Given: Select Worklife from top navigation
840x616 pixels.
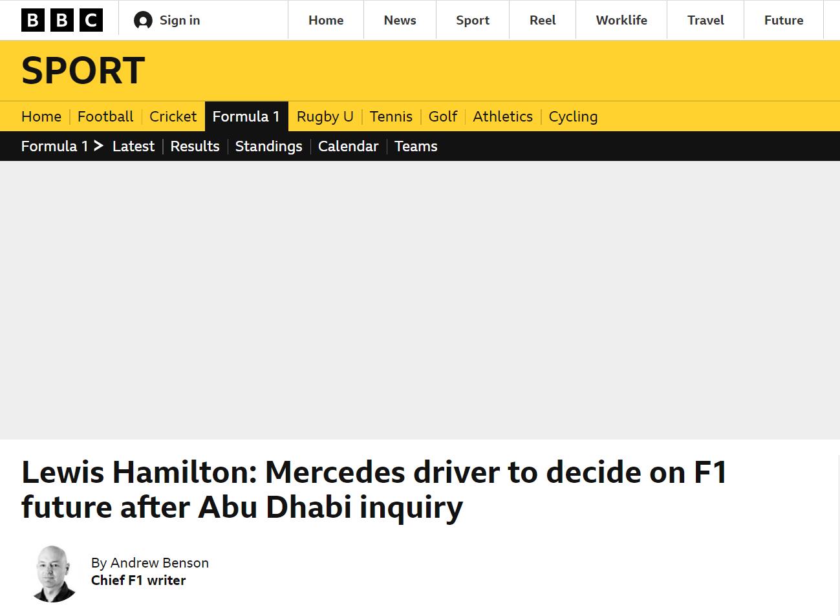Looking at the screenshot, I should pyautogui.click(x=621, y=21).
